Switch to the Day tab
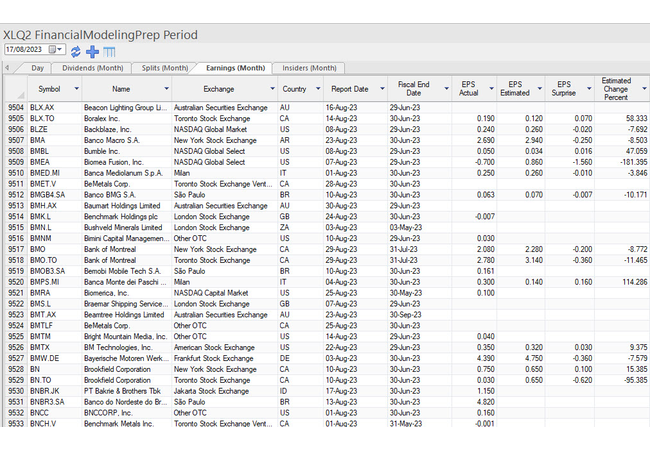The width and height of the screenshot is (650, 450). (x=37, y=68)
